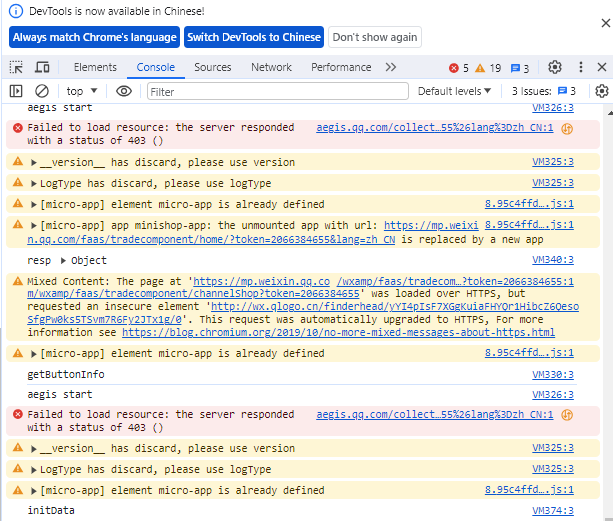The width and height of the screenshot is (613, 521).
Task: Expand the minishop-app unmounted app warning
Action: [34, 226]
